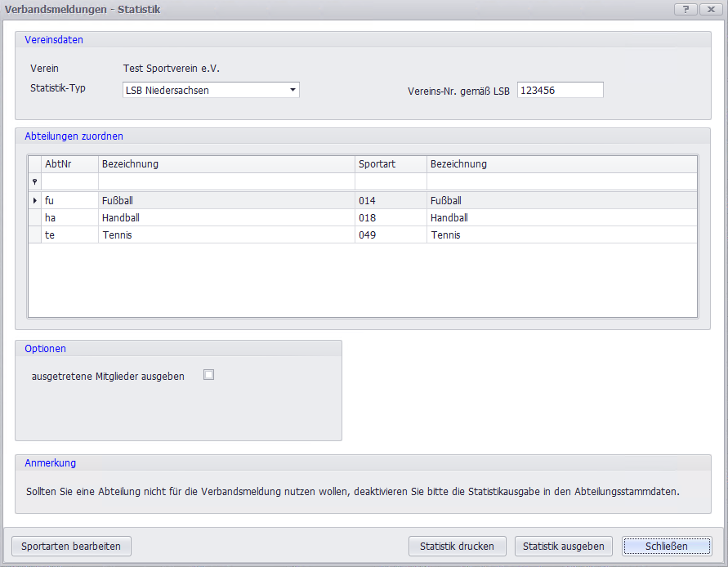Screen dimensions: 728x567
Task: Click the AbtNr filter cell
Action: (x=69, y=181)
